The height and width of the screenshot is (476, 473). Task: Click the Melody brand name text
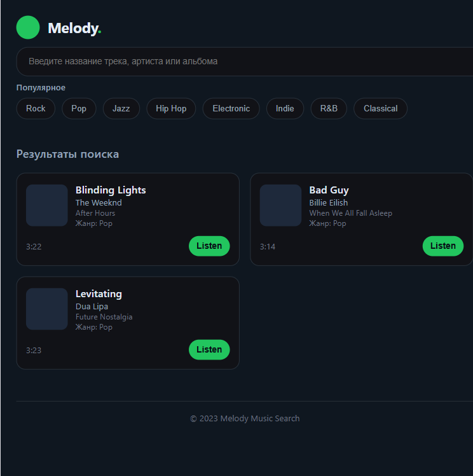coord(74,28)
